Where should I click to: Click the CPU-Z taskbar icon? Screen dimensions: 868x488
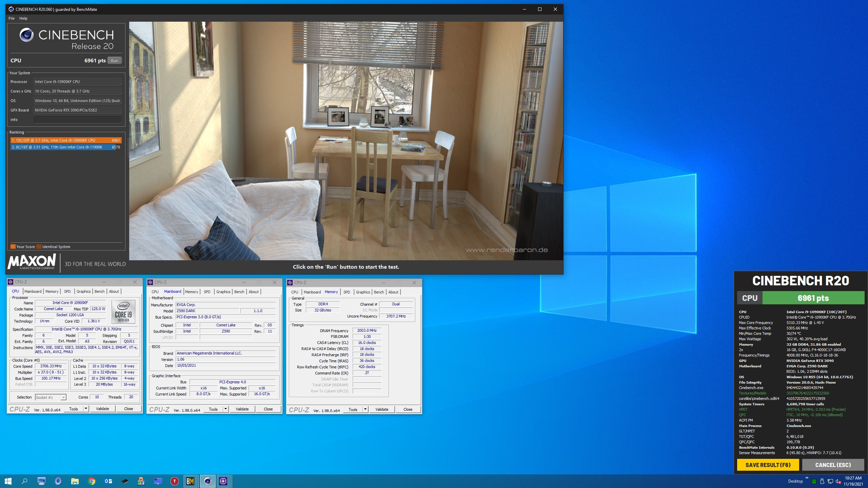tap(223, 481)
